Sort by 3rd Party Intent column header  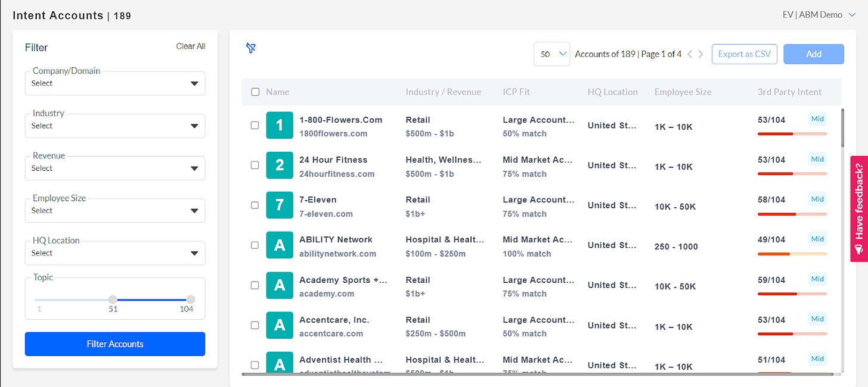point(790,92)
